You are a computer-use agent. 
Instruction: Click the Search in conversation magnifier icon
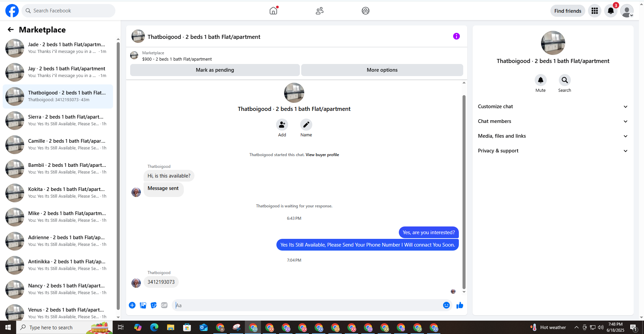click(565, 80)
